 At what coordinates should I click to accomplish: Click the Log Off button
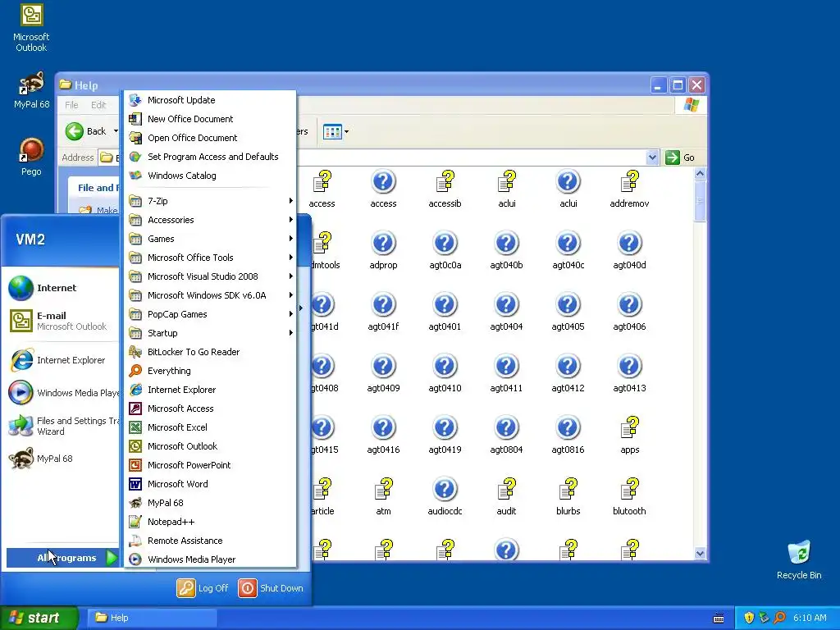click(203, 588)
